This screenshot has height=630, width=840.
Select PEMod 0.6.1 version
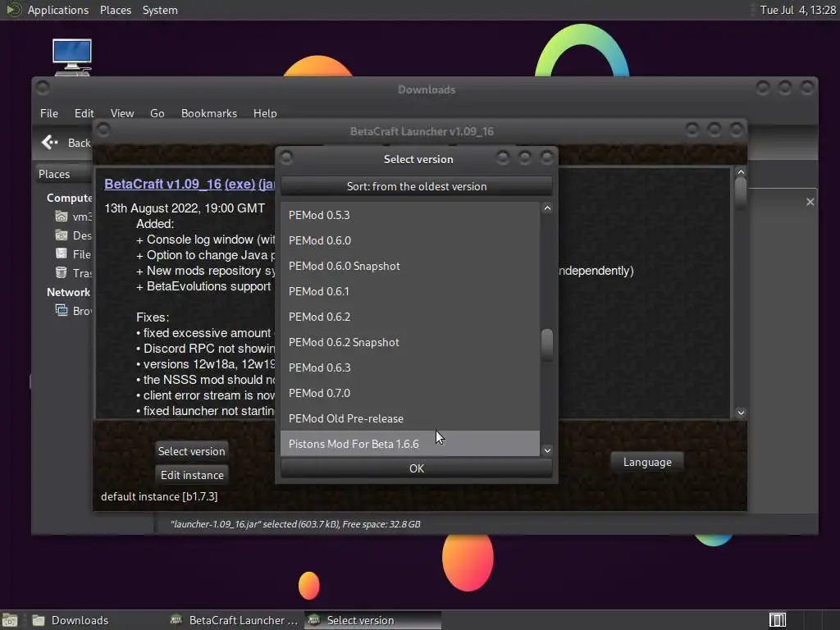410,291
